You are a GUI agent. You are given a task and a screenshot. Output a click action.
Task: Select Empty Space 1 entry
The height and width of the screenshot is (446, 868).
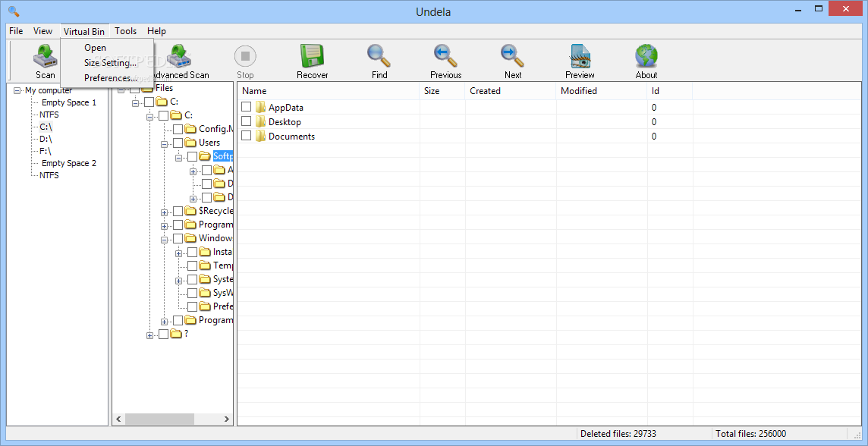68,102
